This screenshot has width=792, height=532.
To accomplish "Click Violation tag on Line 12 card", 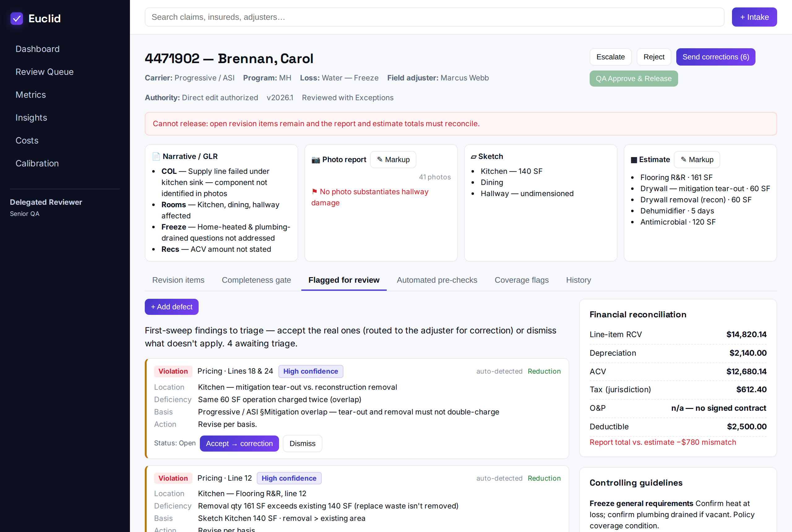I will [x=173, y=478].
